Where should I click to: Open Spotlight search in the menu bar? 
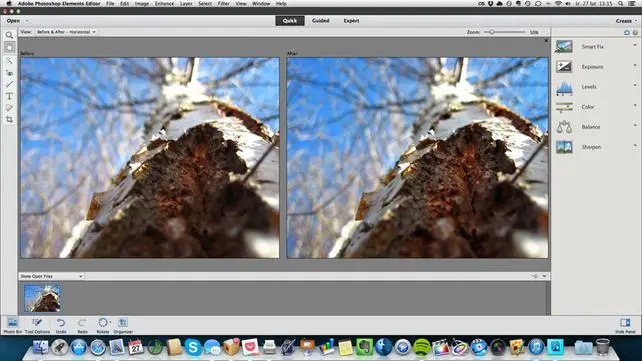621,4
